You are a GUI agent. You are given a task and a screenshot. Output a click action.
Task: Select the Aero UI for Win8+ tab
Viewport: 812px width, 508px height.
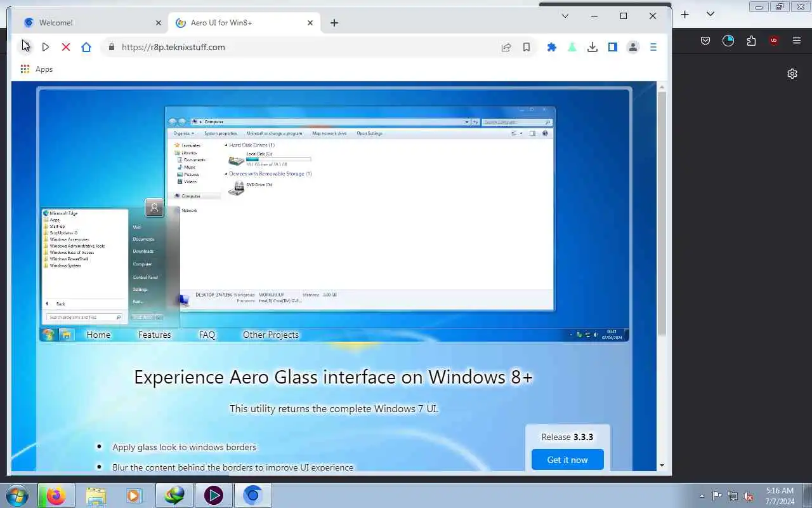tap(244, 23)
